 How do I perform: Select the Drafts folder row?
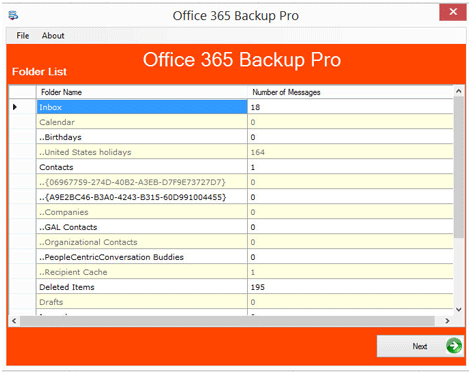click(x=142, y=302)
